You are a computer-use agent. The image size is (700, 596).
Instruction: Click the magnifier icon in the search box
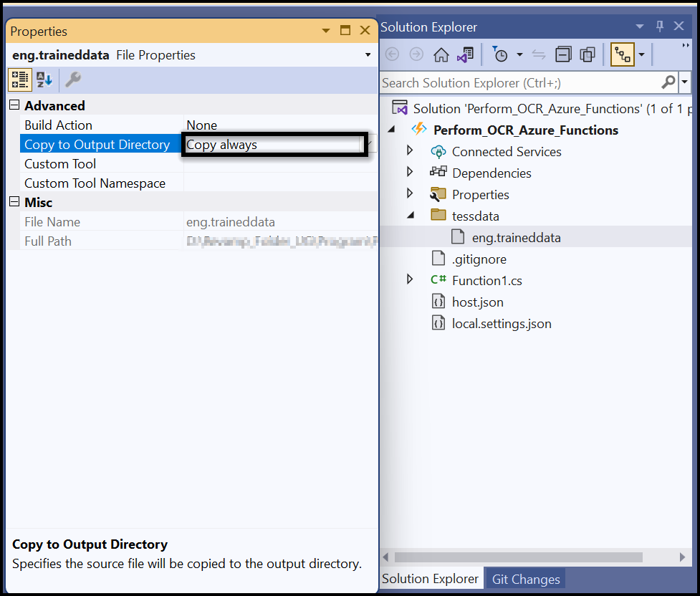tap(668, 82)
